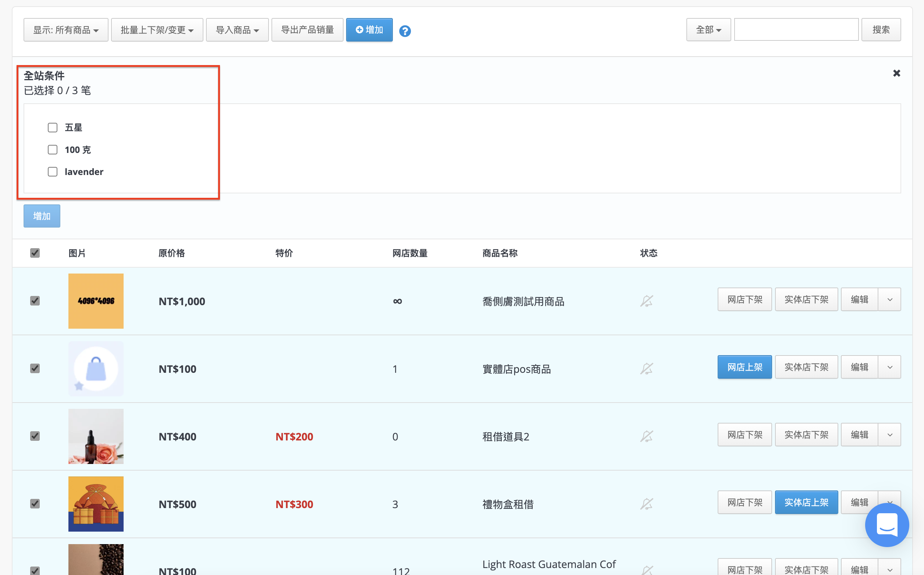Screen dimensions: 924x575
Task: Click the 特价 column header
Action: click(284, 253)
